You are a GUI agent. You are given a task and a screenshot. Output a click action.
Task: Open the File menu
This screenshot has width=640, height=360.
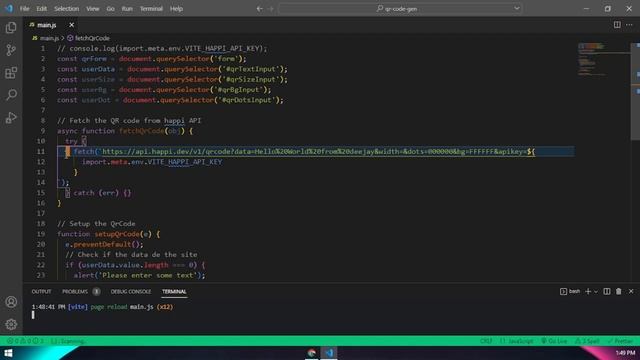[x=24, y=9]
